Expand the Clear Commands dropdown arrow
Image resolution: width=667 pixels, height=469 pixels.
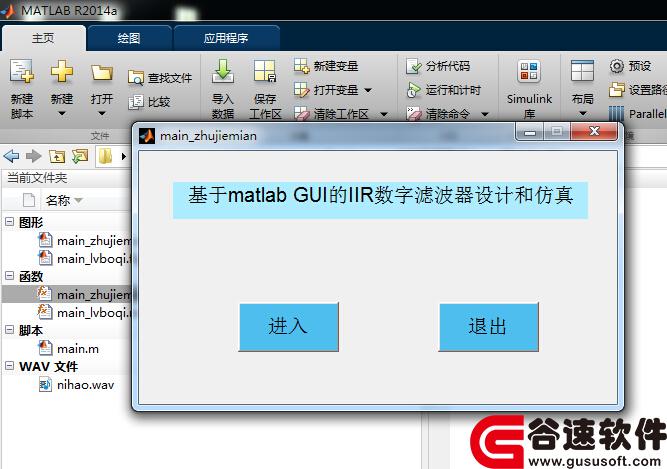tap(485, 114)
